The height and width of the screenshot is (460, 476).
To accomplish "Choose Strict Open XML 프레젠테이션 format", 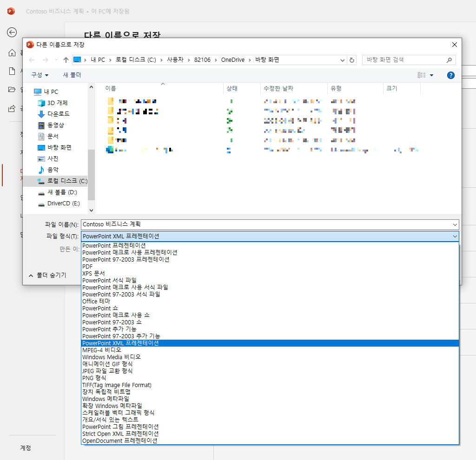I will tap(270, 434).
